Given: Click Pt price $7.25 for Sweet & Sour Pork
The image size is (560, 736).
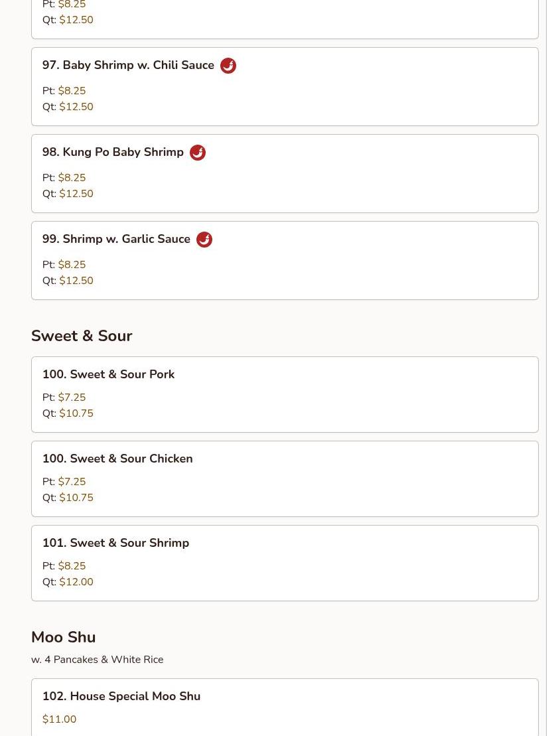Looking at the screenshot, I should 72,397.
